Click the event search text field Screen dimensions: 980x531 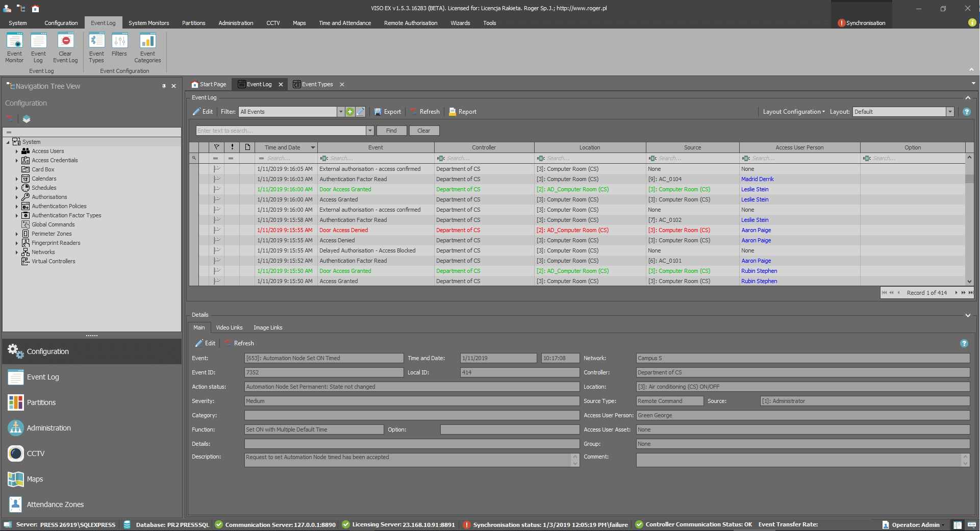281,131
